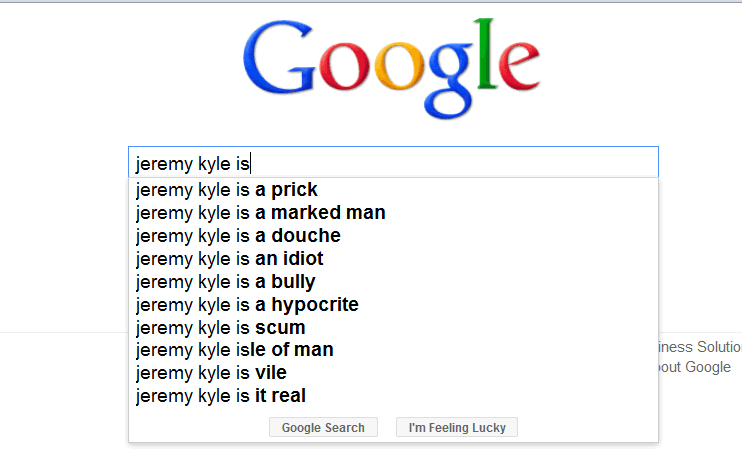Choose 'jeremy kyle isle of man'
The image size is (742, 472).
[393, 350]
